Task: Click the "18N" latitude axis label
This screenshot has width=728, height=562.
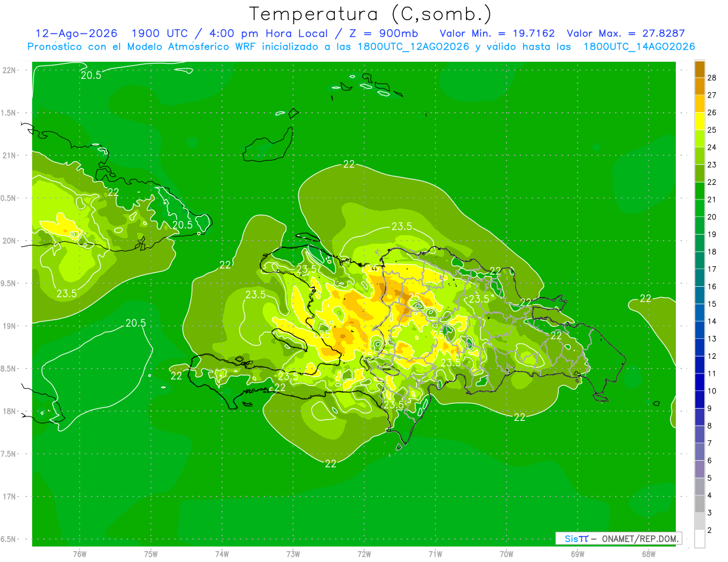Action: [10, 411]
